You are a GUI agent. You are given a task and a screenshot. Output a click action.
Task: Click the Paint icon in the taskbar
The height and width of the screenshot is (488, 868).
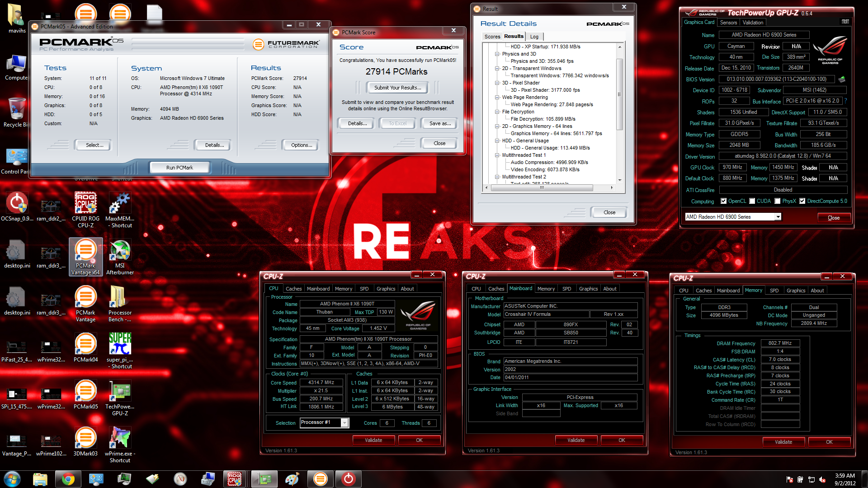292,479
